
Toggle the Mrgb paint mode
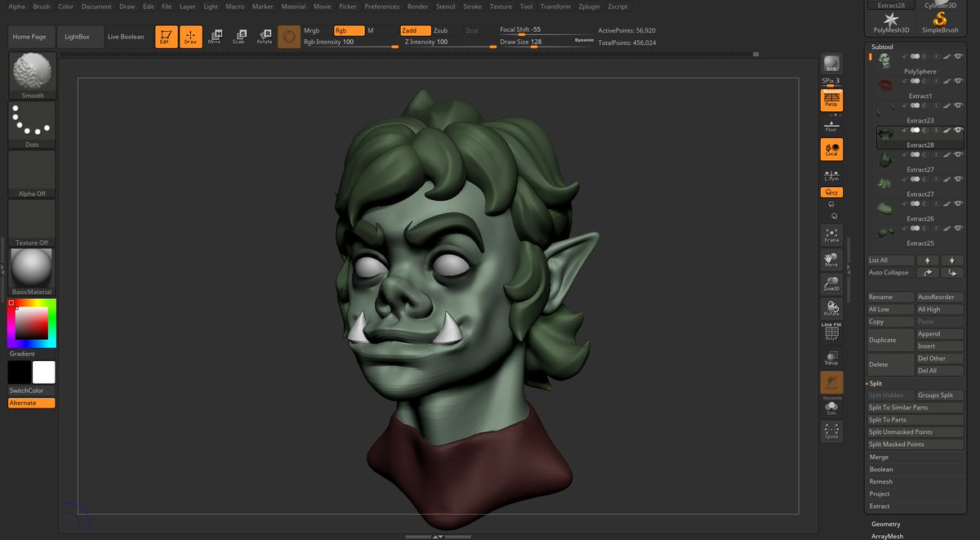tap(312, 30)
